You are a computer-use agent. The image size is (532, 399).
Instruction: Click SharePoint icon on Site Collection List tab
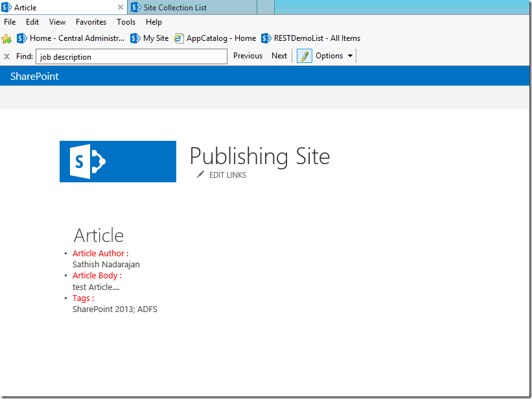pyautogui.click(x=135, y=7)
